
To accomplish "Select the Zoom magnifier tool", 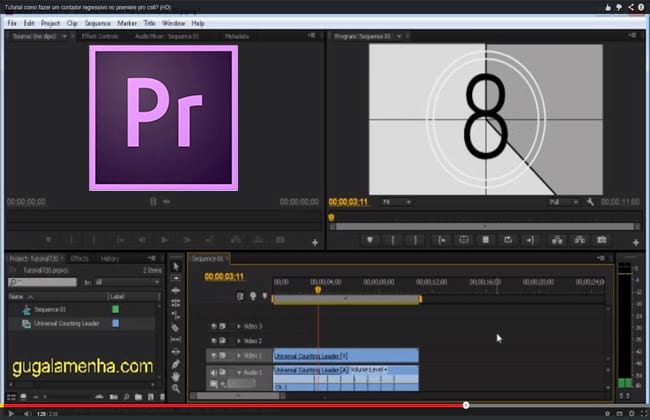I will (176, 388).
